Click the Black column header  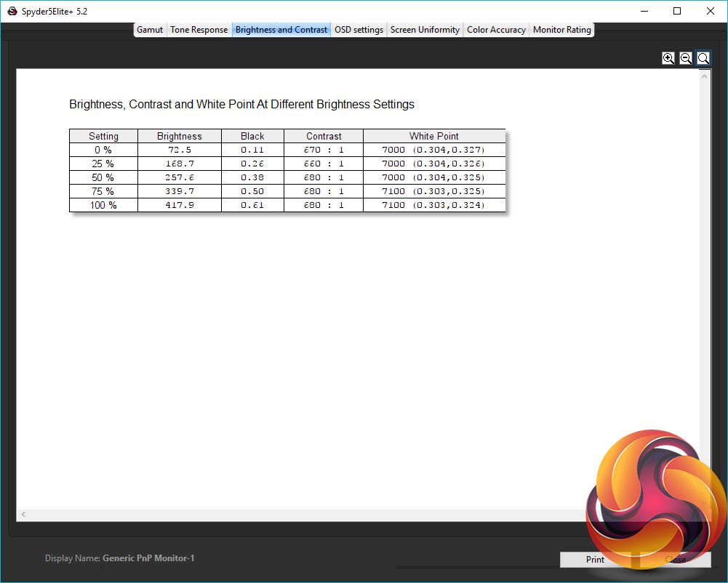(x=252, y=136)
